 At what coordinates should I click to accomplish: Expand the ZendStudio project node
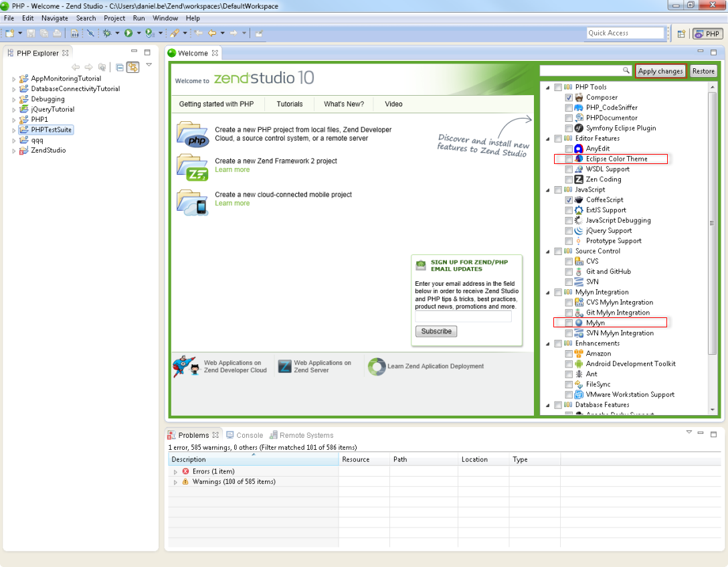coord(13,151)
